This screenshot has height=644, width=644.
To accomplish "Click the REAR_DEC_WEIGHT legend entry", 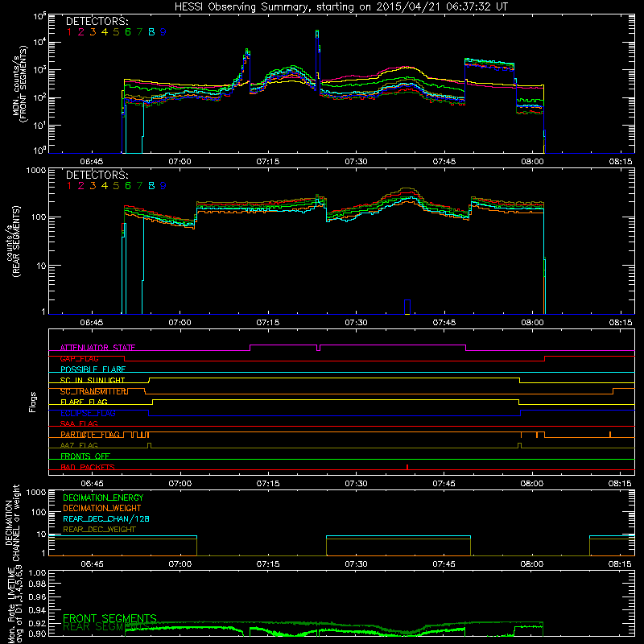I will pos(99,530).
